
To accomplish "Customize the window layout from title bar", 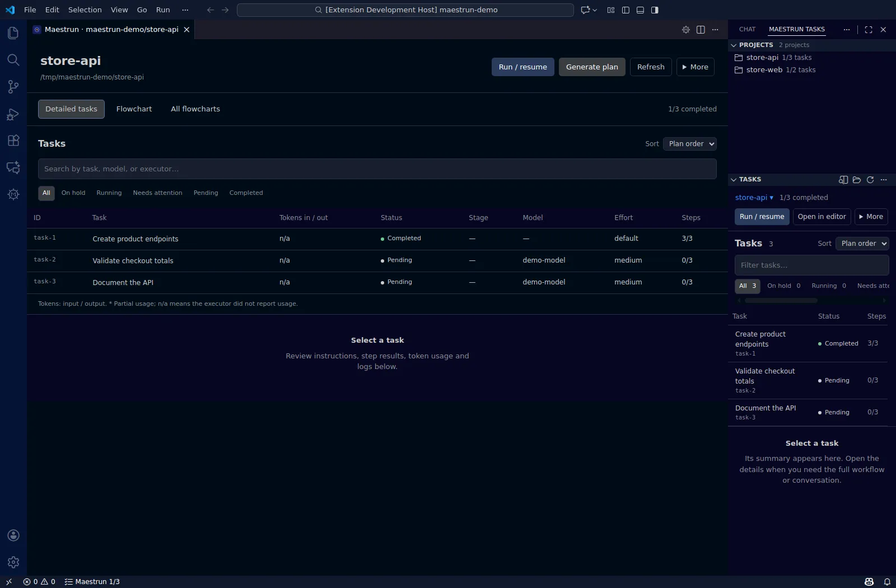I will [x=611, y=10].
